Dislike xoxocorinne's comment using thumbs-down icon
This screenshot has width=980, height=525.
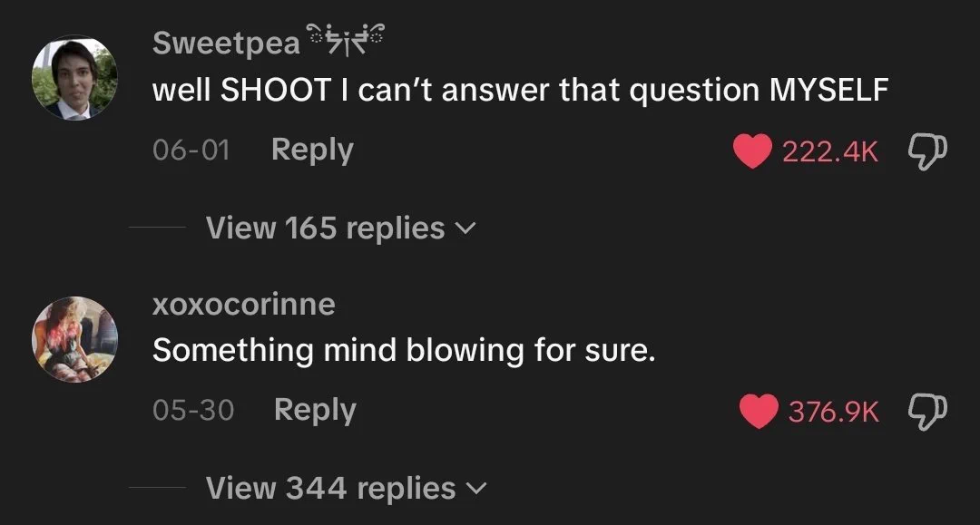pos(926,412)
